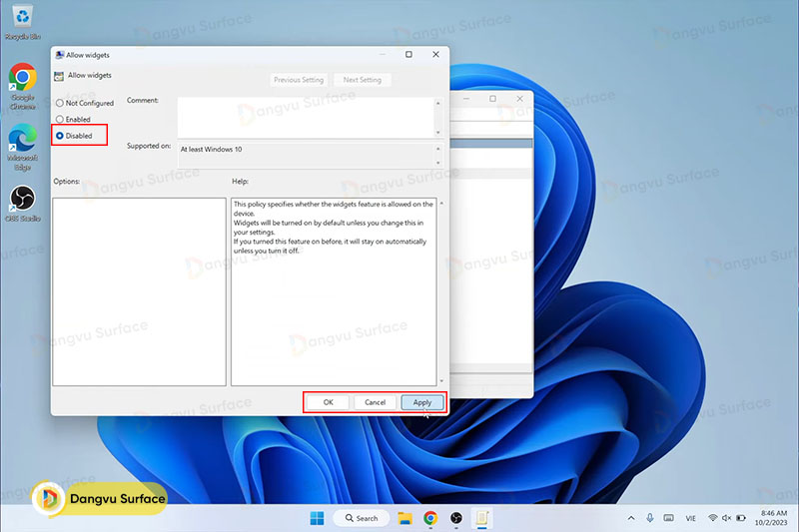The width and height of the screenshot is (799, 532).
Task: Click the Apply button
Action: (x=421, y=402)
